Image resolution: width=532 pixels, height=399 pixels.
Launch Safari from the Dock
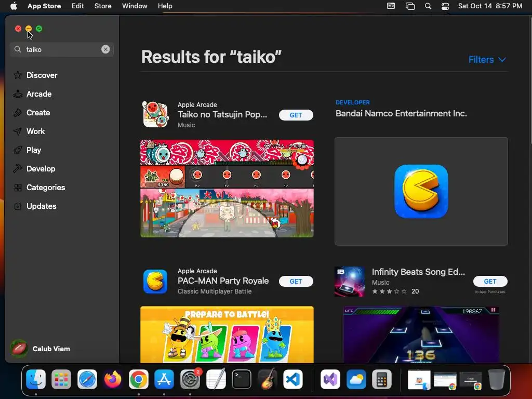tap(87, 379)
